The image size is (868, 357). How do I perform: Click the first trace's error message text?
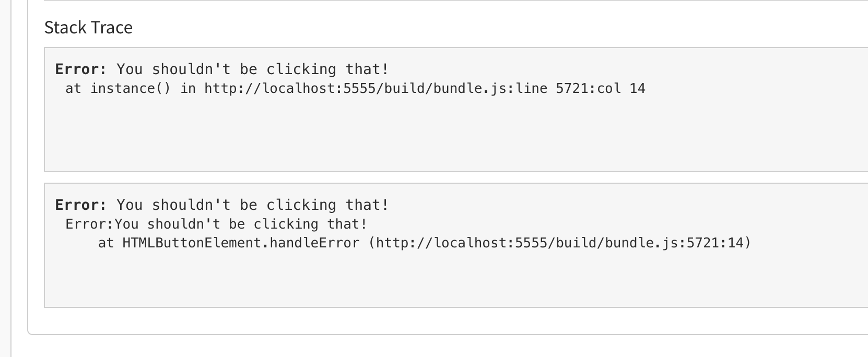pyautogui.click(x=252, y=69)
